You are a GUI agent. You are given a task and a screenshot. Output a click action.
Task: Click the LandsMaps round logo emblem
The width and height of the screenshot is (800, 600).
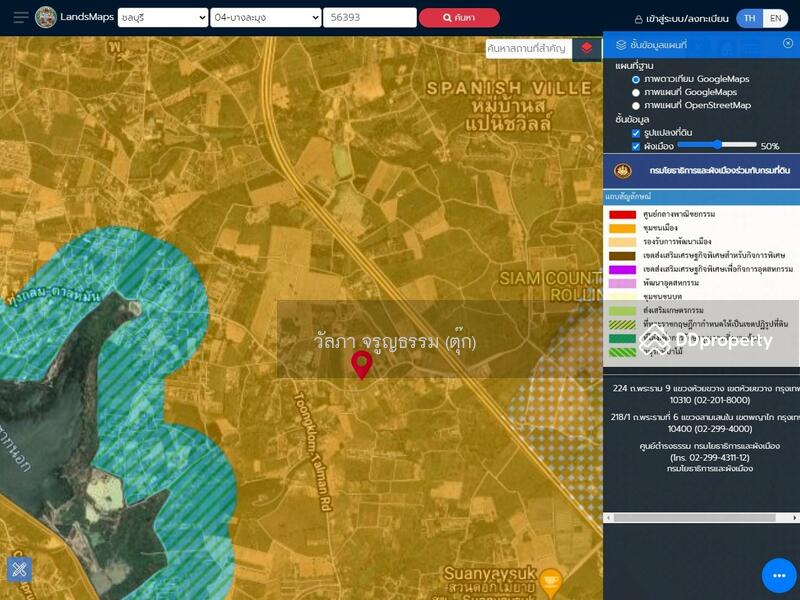coord(46,17)
